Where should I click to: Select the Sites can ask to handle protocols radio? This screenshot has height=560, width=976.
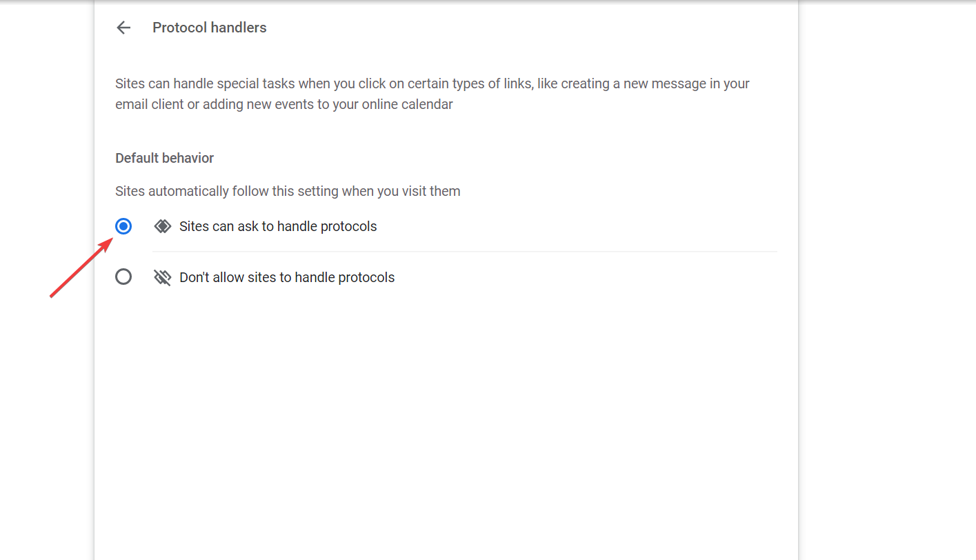tap(123, 226)
